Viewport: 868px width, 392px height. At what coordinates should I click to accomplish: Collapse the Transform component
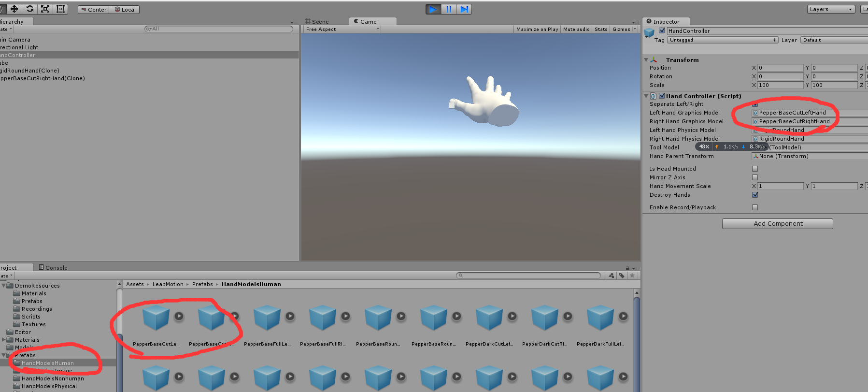(x=646, y=60)
